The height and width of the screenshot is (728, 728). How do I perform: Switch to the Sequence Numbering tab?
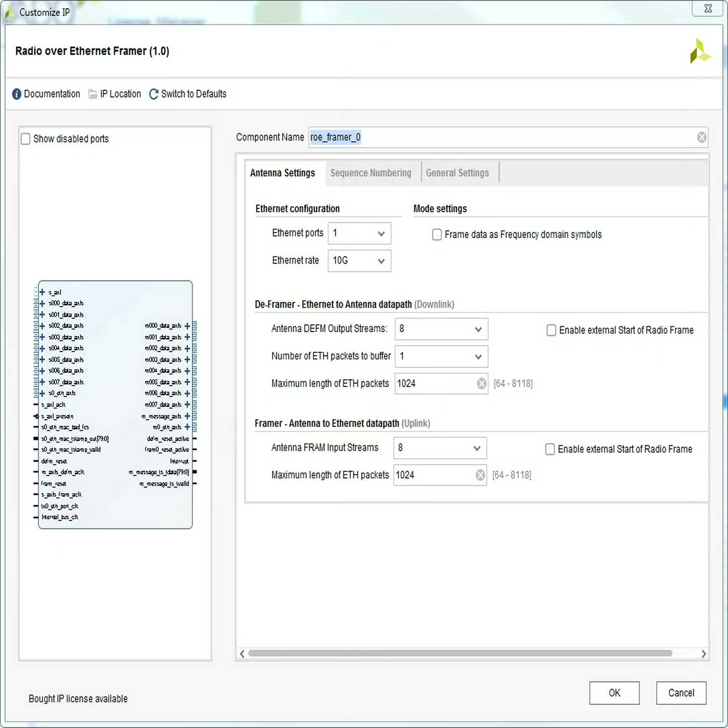point(371,173)
